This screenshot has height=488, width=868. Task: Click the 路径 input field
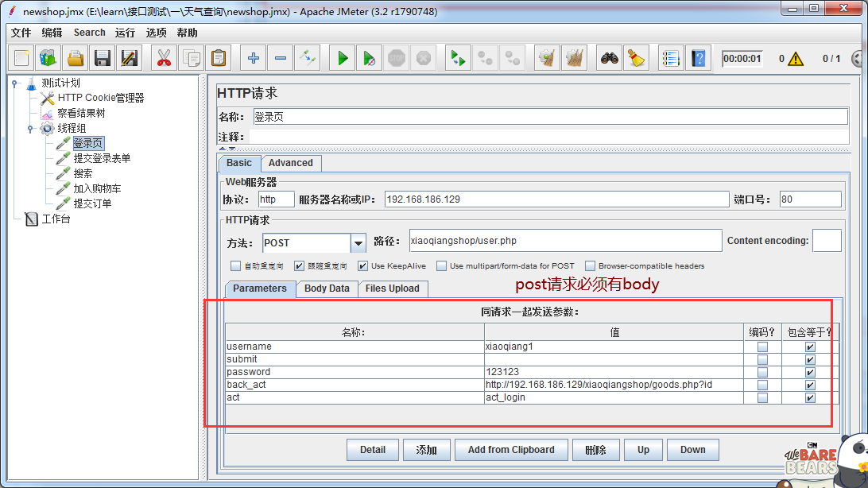[x=565, y=241]
